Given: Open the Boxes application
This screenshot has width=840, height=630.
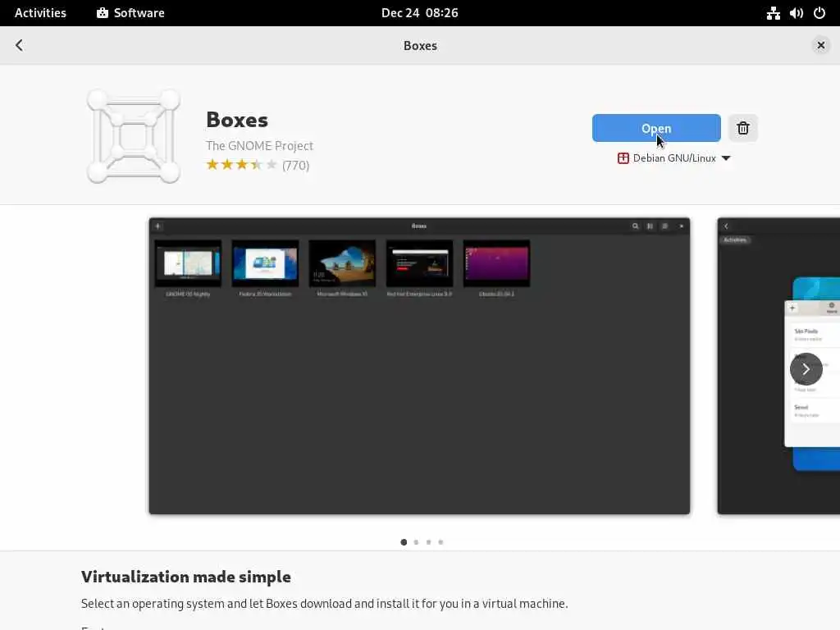Looking at the screenshot, I should (655, 128).
